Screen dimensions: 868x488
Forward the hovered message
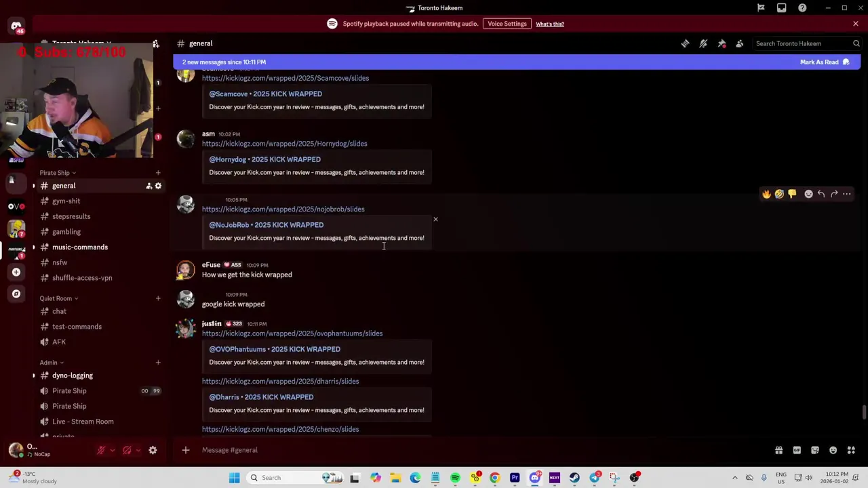pyautogui.click(x=834, y=194)
